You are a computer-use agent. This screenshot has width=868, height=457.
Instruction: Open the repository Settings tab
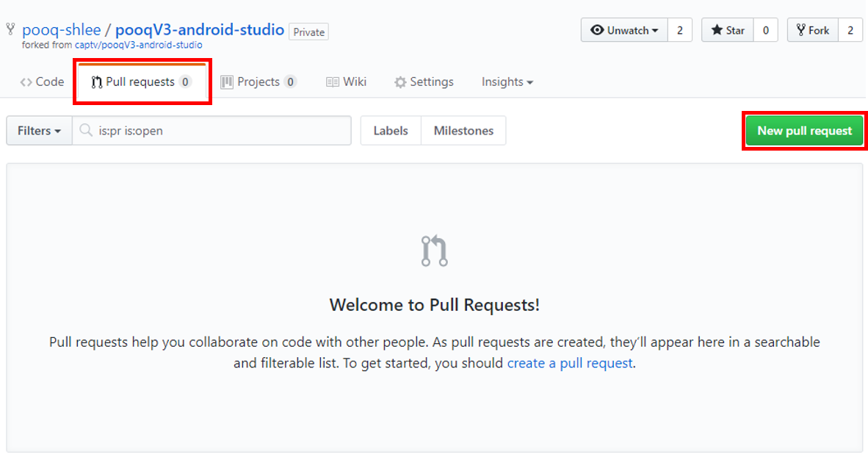[x=424, y=82]
